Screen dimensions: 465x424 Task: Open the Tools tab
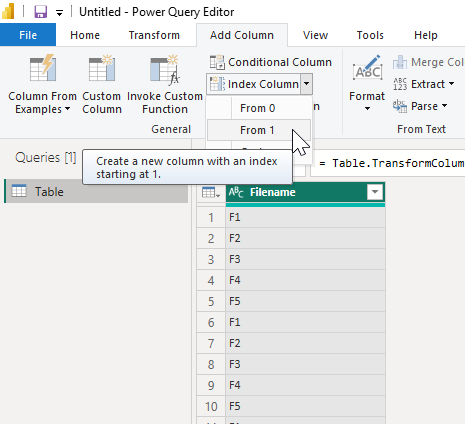coord(370,35)
